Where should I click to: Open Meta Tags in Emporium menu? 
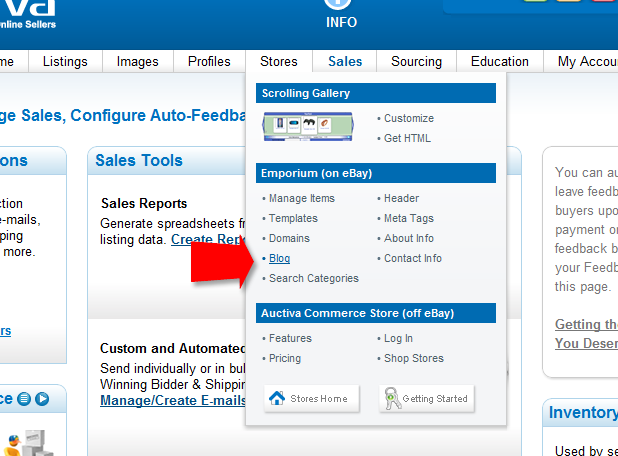(x=409, y=218)
